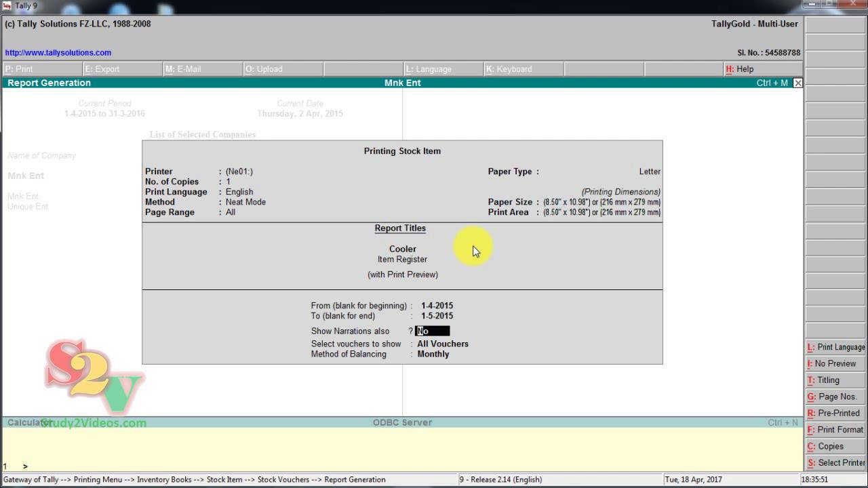
Task: Select L: Print Language side button
Action: (x=836, y=347)
